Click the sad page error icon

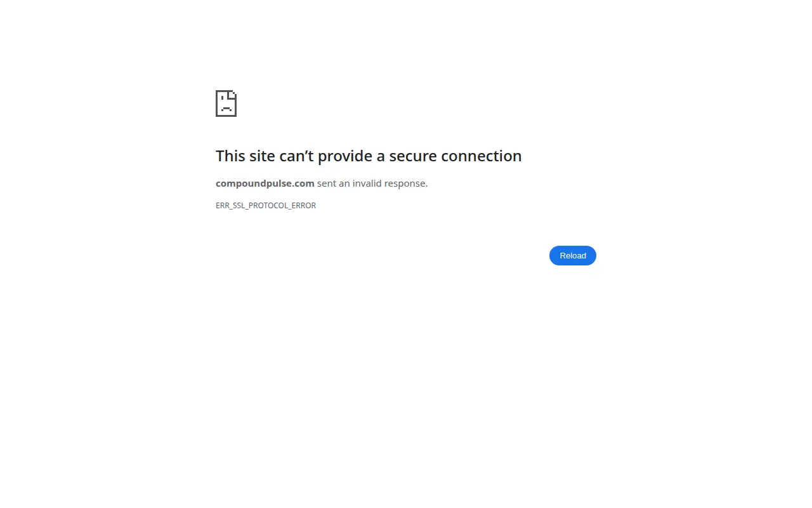[226, 104]
